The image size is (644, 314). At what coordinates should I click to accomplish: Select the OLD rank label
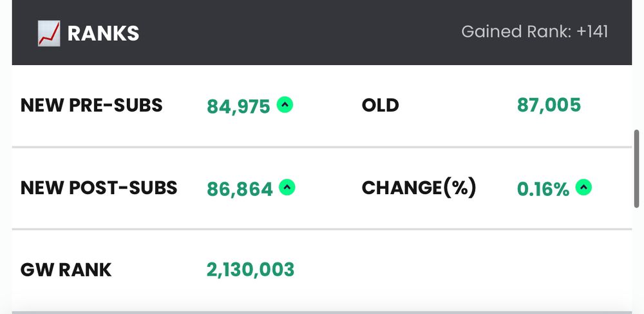(x=380, y=105)
